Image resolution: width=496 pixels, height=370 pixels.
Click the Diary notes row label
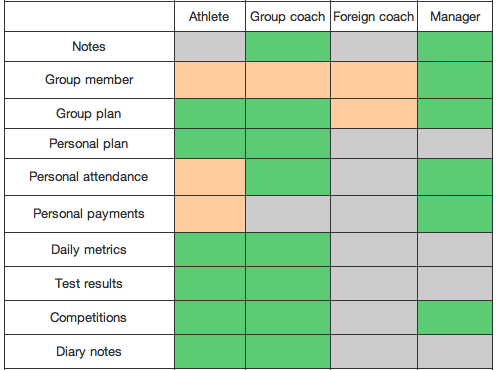(x=89, y=352)
